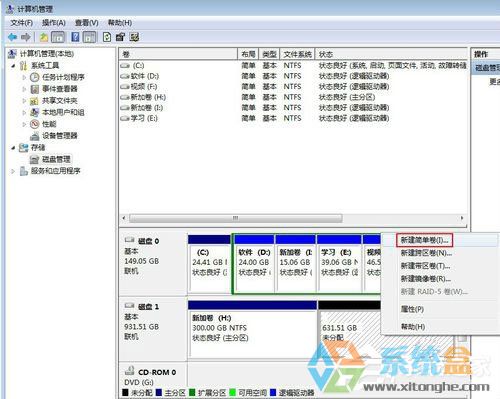Select 性能 tree item
Image resolution: width=500 pixels, height=399 pixels.
click(49, 124)
